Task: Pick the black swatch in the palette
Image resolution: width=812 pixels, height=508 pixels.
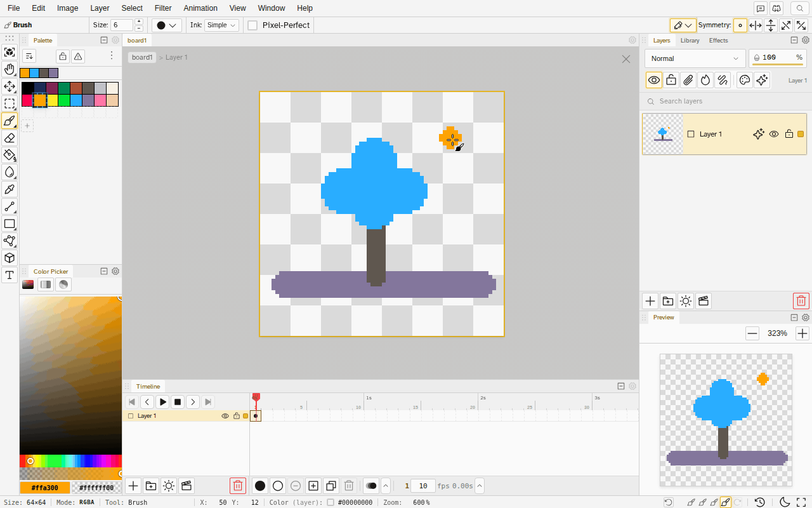Action: (x=27, y=88)
